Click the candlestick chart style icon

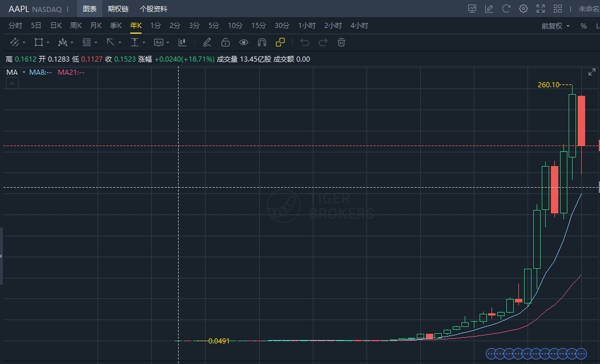[183, 42]
